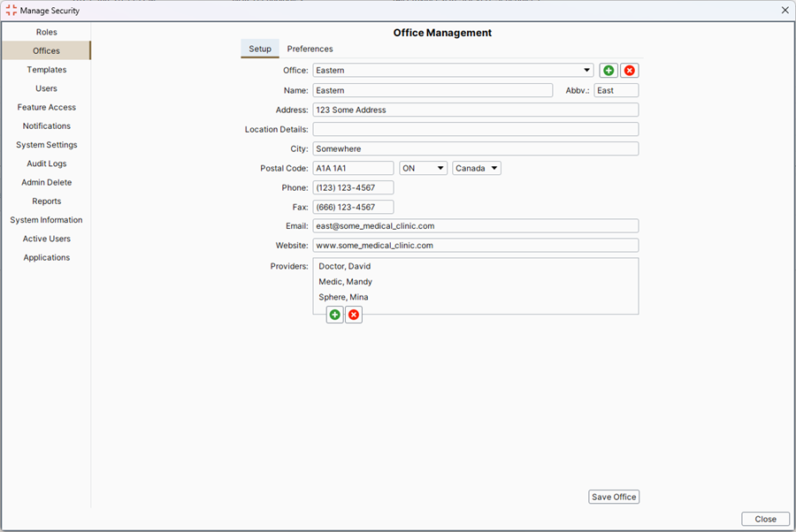Switch to the Preferences tab
Viewport: 796px width, 532px height.
[x=310, y=49]
